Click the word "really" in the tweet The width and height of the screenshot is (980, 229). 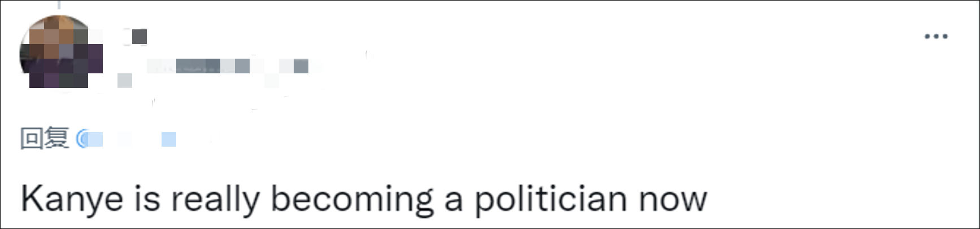pyautogui.click(x=215, y=199)
